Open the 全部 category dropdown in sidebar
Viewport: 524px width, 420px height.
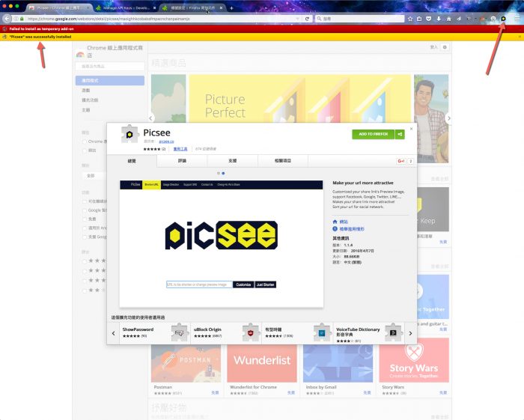tap(94, 175)
